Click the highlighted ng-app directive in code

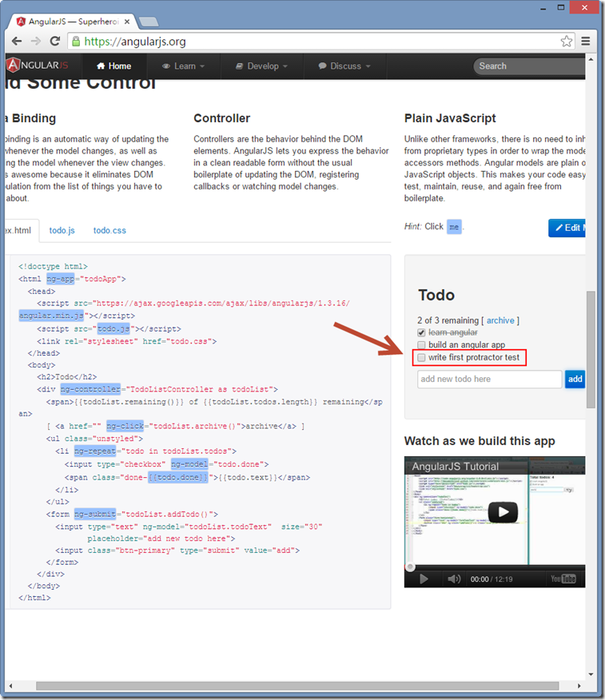click(60, 279)
